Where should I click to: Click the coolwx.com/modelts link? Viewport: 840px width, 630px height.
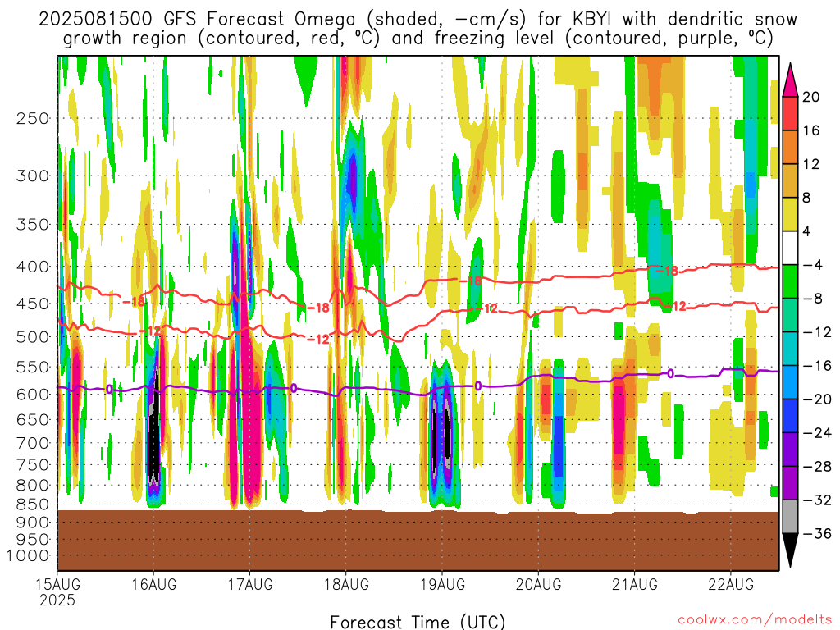(x=755, y=620)
